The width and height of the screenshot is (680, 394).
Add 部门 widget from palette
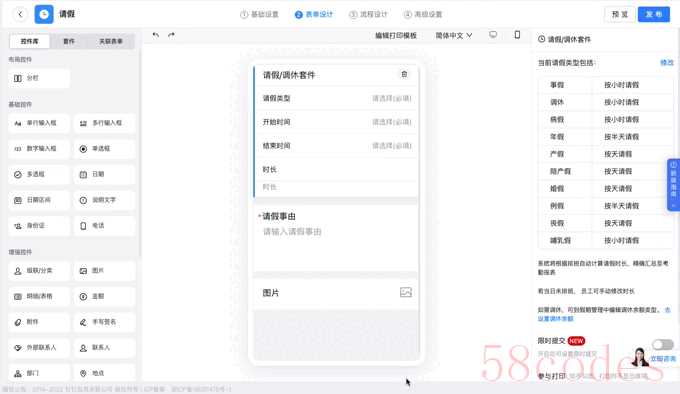[39, 373]
